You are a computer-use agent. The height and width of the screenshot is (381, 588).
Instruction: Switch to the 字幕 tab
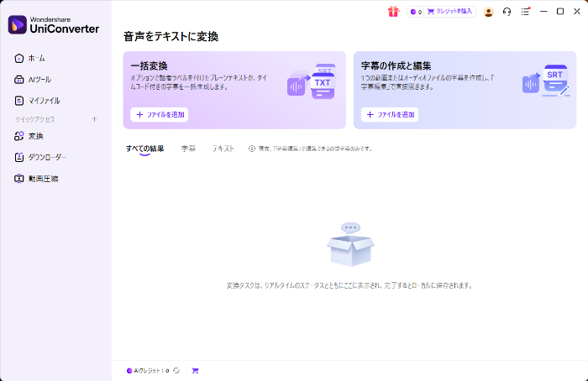(188, 149)
